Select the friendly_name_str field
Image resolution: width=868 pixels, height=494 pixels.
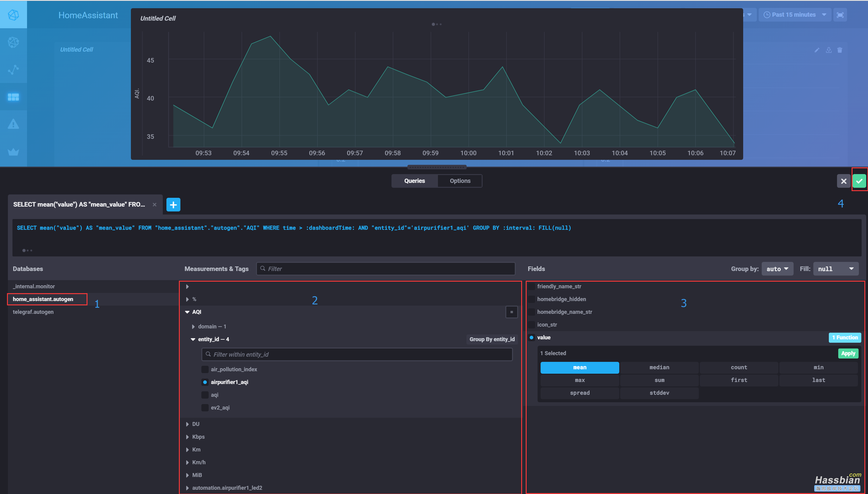click(531, 286)
